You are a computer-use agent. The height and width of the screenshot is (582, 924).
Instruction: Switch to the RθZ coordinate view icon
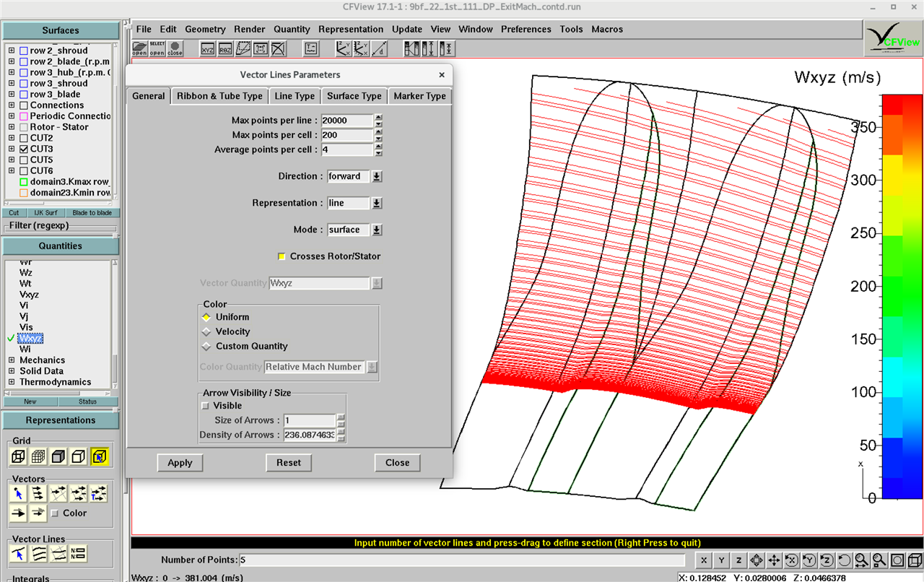tap(225, 49)
